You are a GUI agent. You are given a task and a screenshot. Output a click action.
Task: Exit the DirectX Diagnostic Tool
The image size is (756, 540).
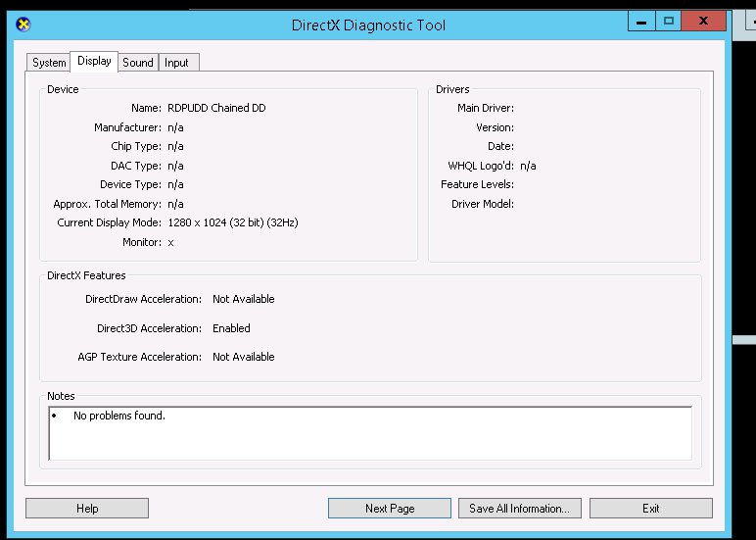click(x=651, y=509)
